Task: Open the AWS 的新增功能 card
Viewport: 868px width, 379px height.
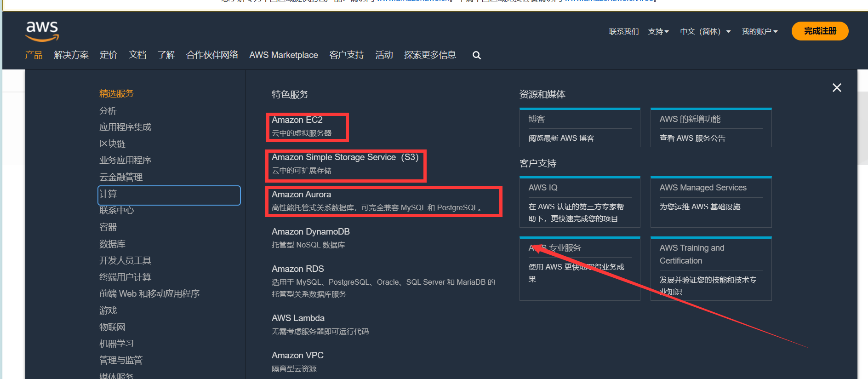Action: pyautogui.click(x=711, y=127)
